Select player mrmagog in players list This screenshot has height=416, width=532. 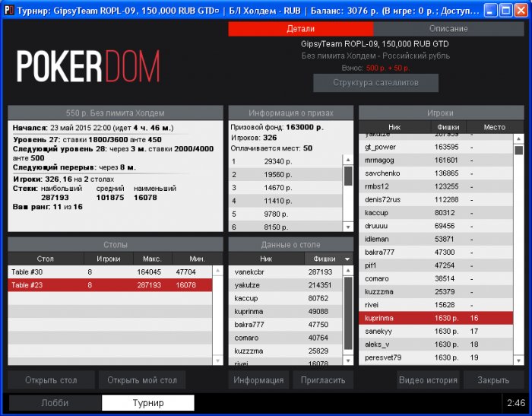pos(436,160)
